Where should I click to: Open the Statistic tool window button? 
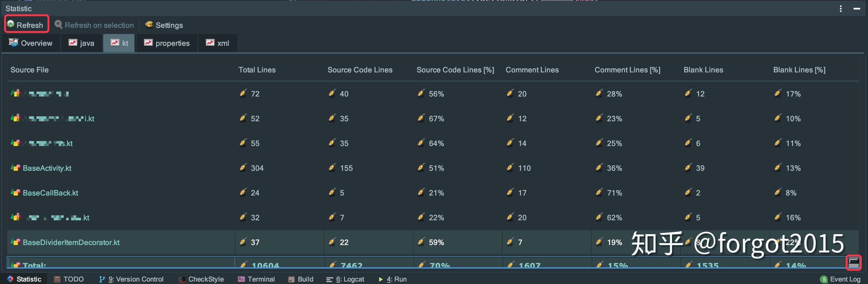click(24, 279)
